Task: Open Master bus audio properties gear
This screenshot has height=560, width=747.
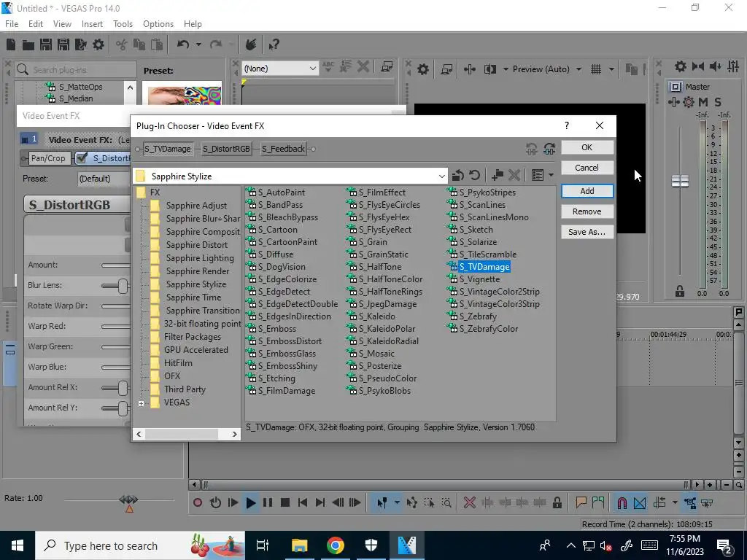Action: pyautogui.click(x=681, y=66)
